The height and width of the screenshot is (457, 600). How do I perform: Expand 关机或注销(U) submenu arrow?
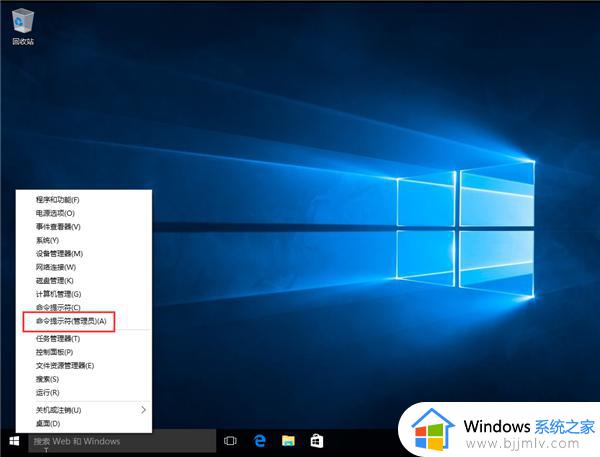143,410
